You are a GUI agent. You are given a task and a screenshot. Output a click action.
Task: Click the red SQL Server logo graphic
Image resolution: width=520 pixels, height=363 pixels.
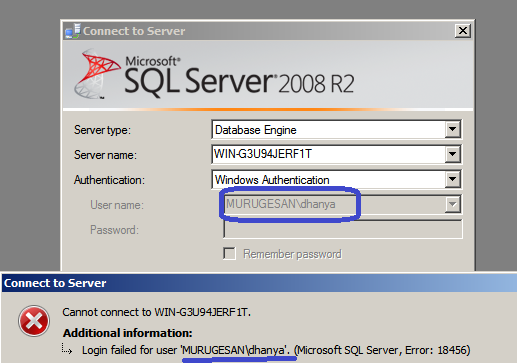pyautogui.click(x=97, y=74)
